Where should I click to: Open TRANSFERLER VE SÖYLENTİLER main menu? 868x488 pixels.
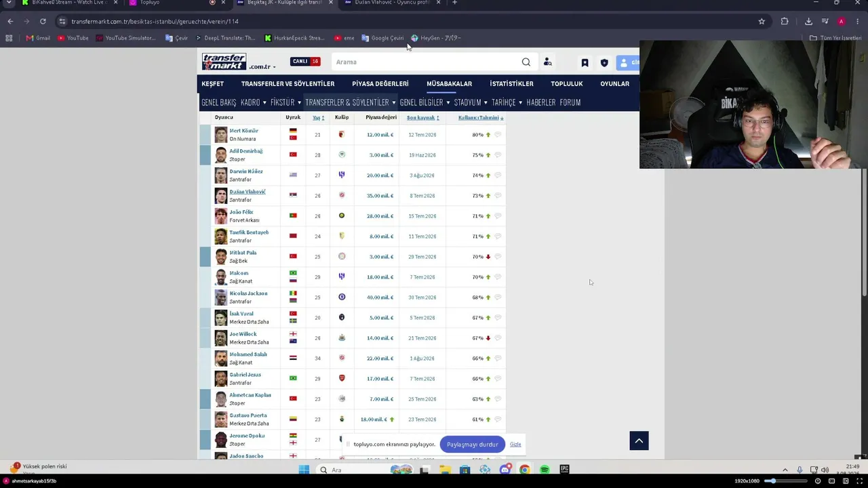pos(288,84)
